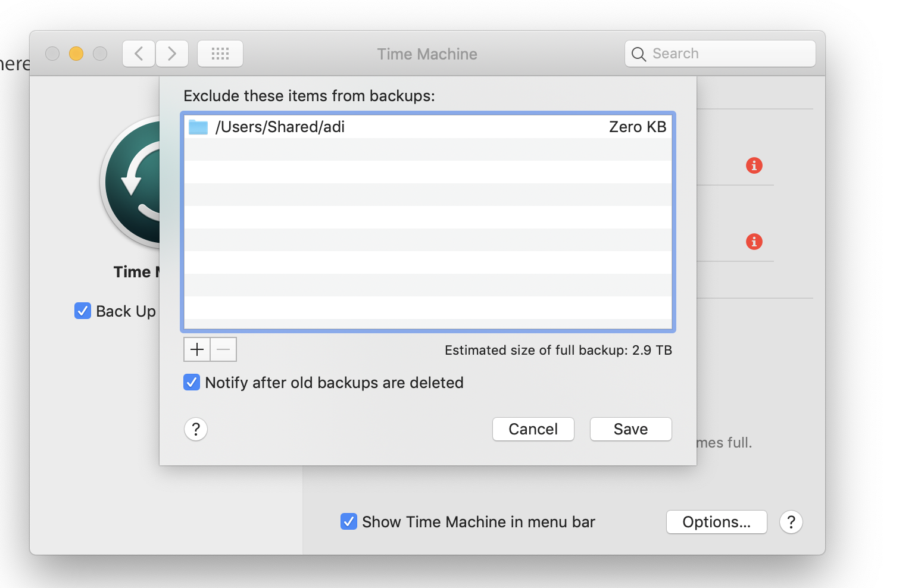Remove excluded item with the minus button
Viewport: 918px width, 588px height.
tap(223, 349)
